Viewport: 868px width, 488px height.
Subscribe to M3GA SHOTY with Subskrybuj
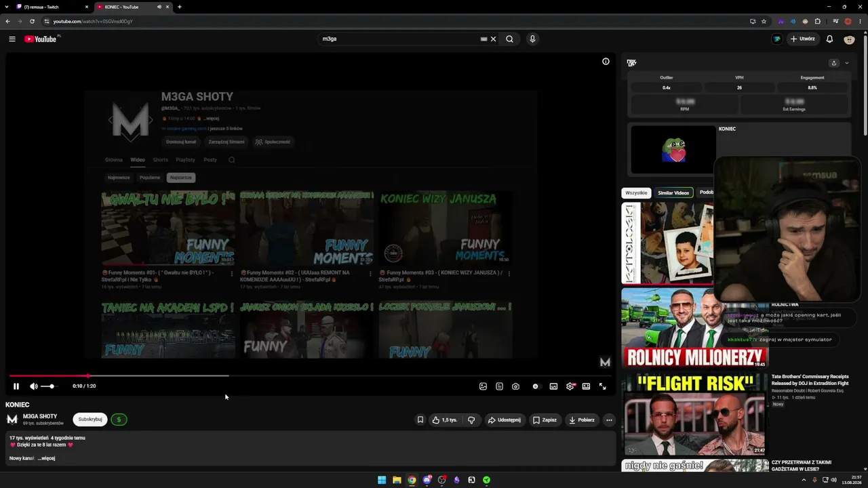pos(90,420)
